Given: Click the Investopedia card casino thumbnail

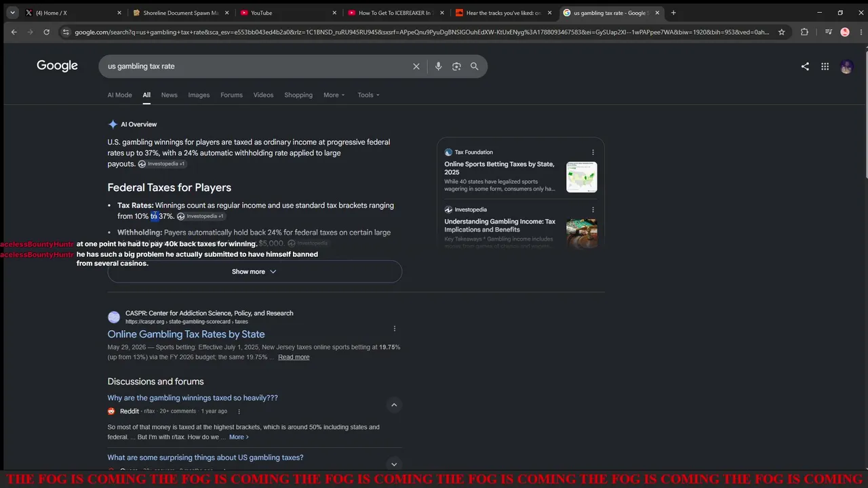Looking at the screenshot, I should (x=582, y=233).
